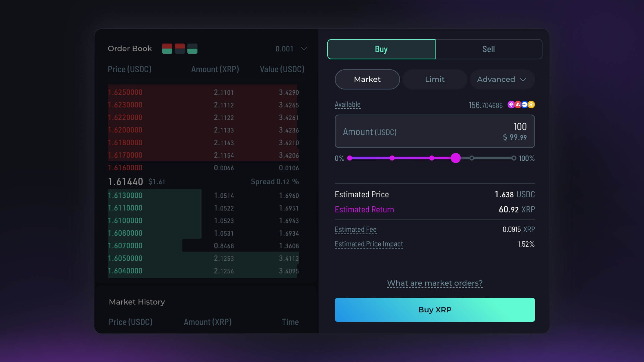Screen dimensions: 644x362
Task: Click the stacked token icons beside the available balance
Action: click(x=521, y=105)
